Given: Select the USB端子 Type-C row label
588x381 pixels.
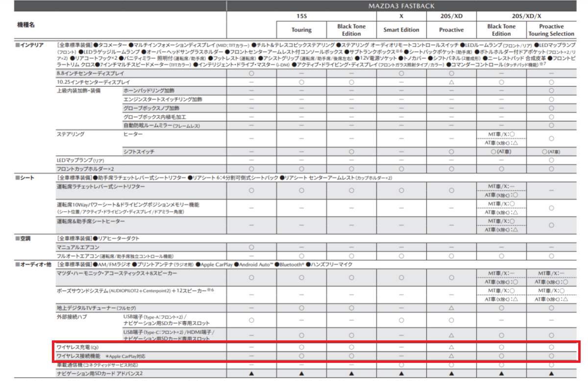Looking at the screenshot, I should click(169, 336).
